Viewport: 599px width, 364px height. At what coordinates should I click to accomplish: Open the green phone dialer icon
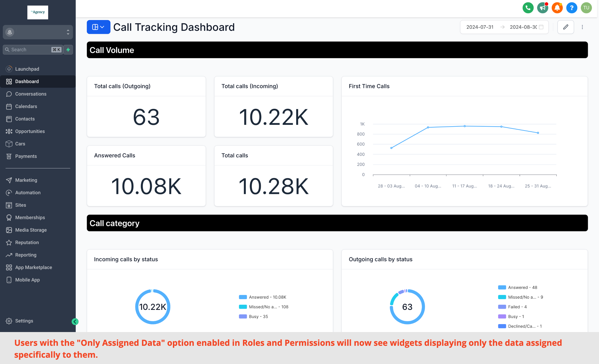tap(528, 8)
